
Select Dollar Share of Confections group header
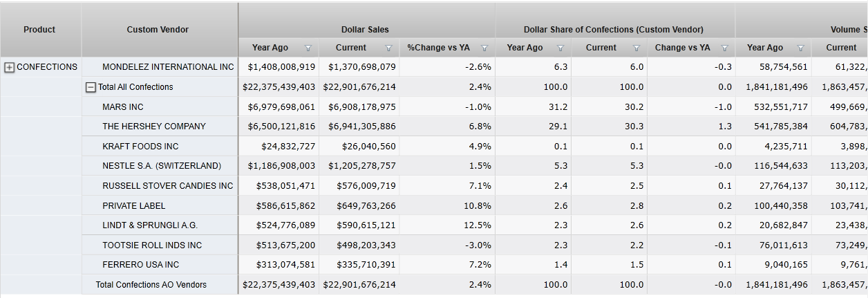pyautogui.click(x=614, y=30)
